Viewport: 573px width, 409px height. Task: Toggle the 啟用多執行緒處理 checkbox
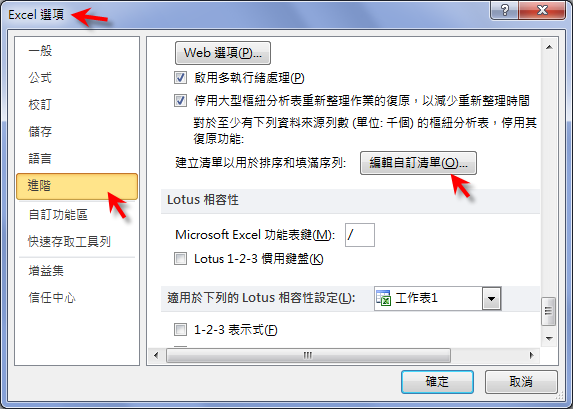180,77
